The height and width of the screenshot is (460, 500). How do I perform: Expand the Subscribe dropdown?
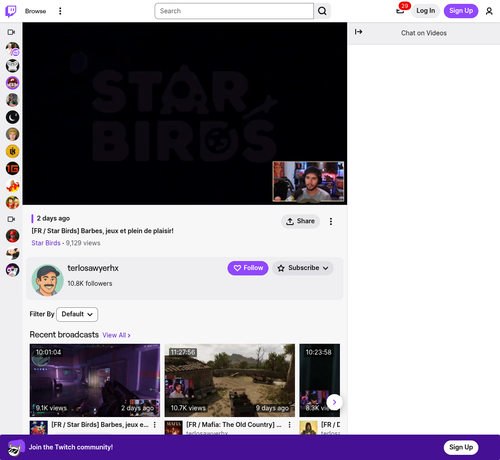click(x=303, y=268)
